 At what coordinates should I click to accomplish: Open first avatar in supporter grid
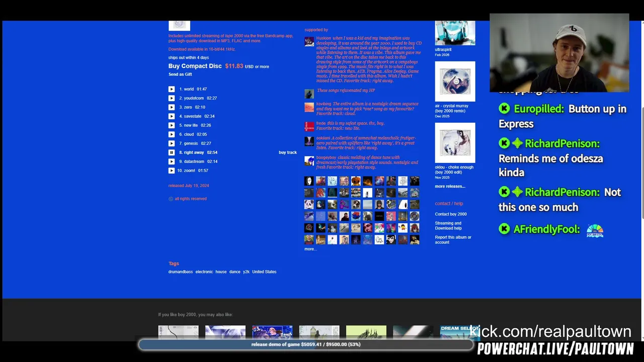pos(309,181)
